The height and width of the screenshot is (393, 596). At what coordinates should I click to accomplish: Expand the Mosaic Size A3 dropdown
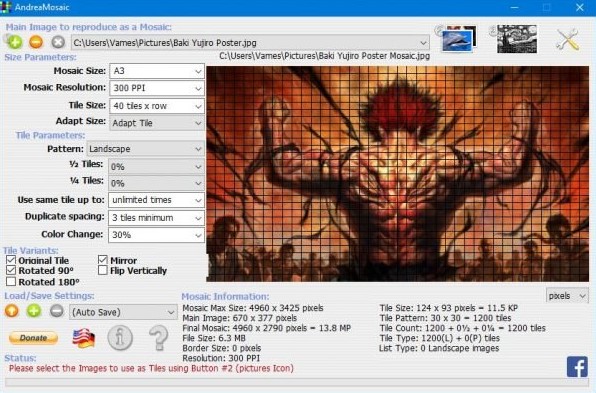pyautogui.click(x=157, y=71)
